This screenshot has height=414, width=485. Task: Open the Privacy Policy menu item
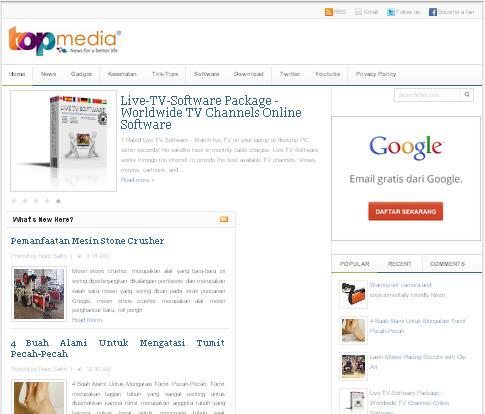coord(376,74)
